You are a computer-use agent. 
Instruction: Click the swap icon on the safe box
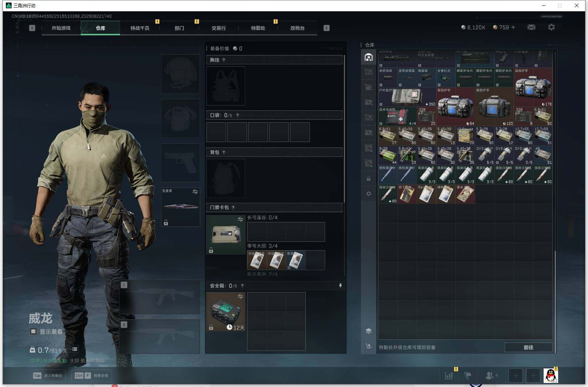[240, 296]
